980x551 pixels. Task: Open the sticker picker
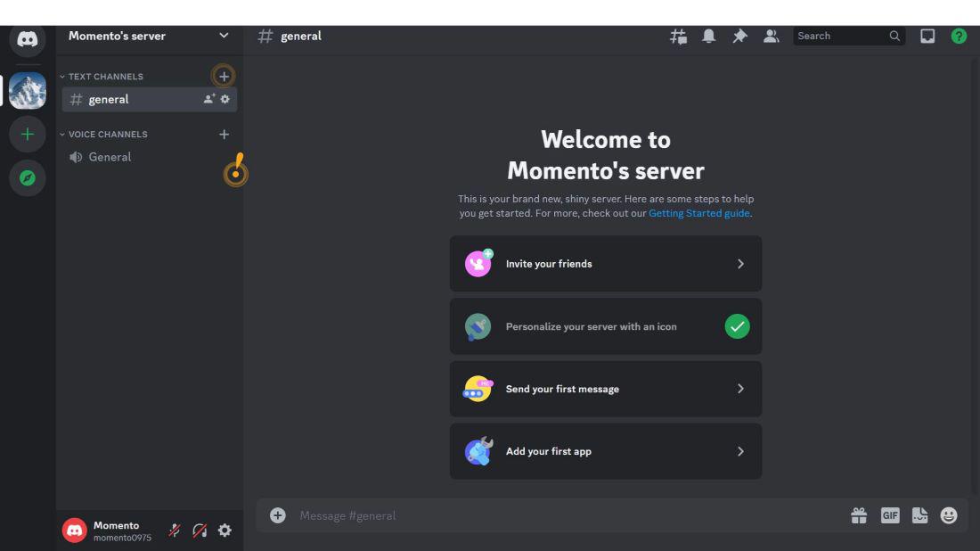[x=919, y=515]
